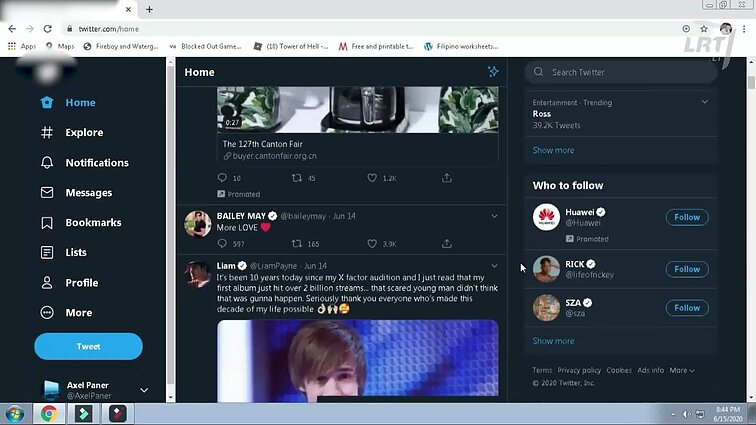The height and width of the screenshot is (425, 756).
Task: Play the Canton Fair video thumbnail
Action: (x=358, y=110)
